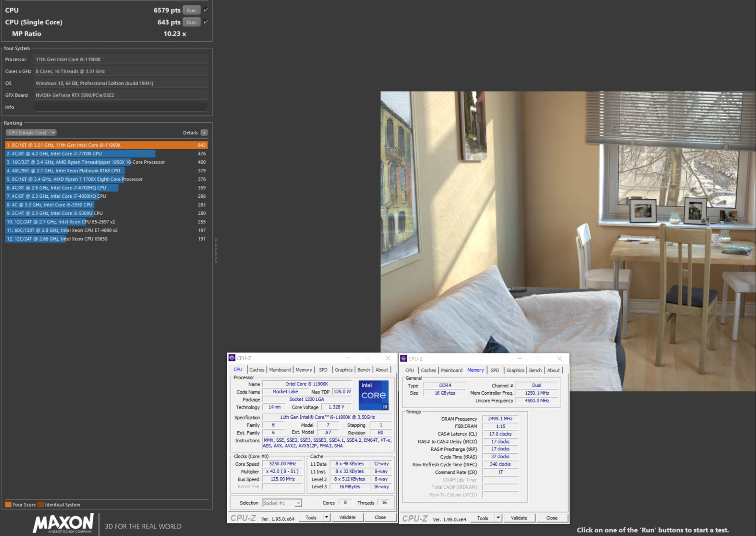Click the rendered room image
The image size is (756, 536).
568,240
